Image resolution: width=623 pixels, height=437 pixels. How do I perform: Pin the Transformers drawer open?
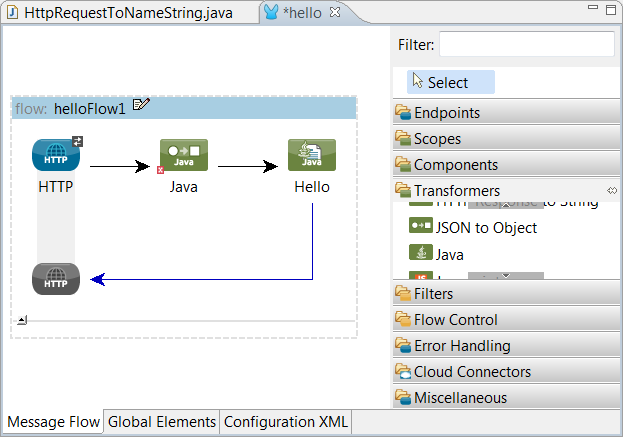[x=612, y=191]
